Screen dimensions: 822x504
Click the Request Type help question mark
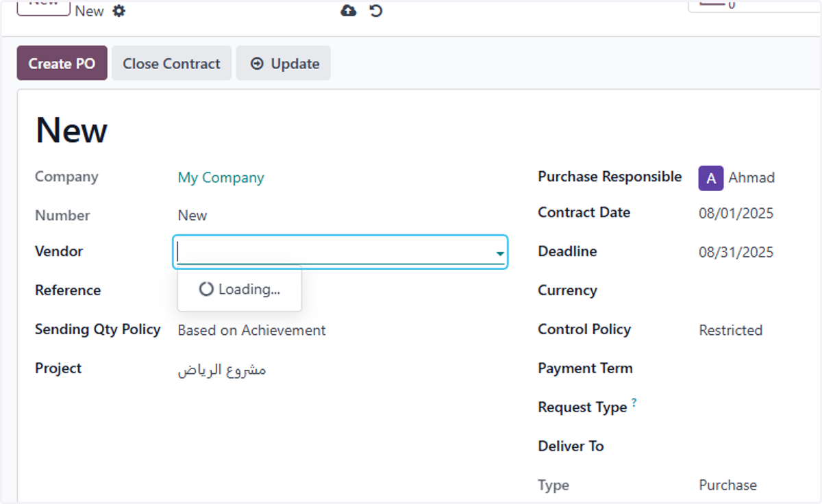pos(634,403)
